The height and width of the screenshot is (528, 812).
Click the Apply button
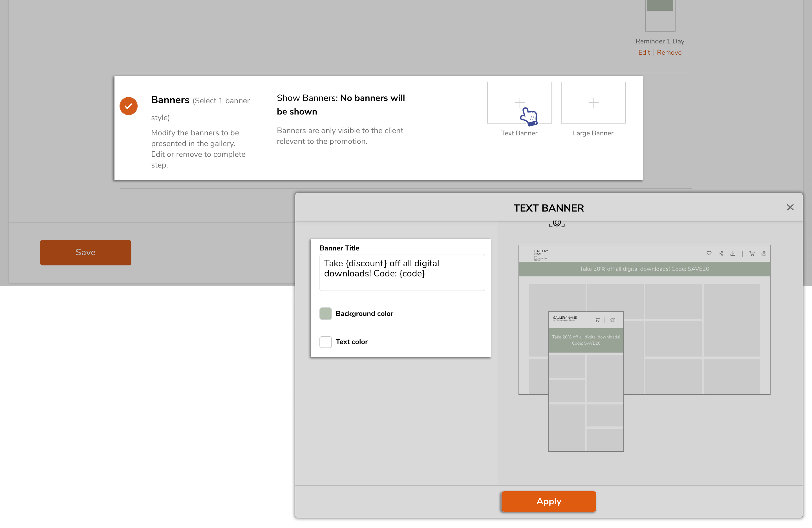click(548, 501)
